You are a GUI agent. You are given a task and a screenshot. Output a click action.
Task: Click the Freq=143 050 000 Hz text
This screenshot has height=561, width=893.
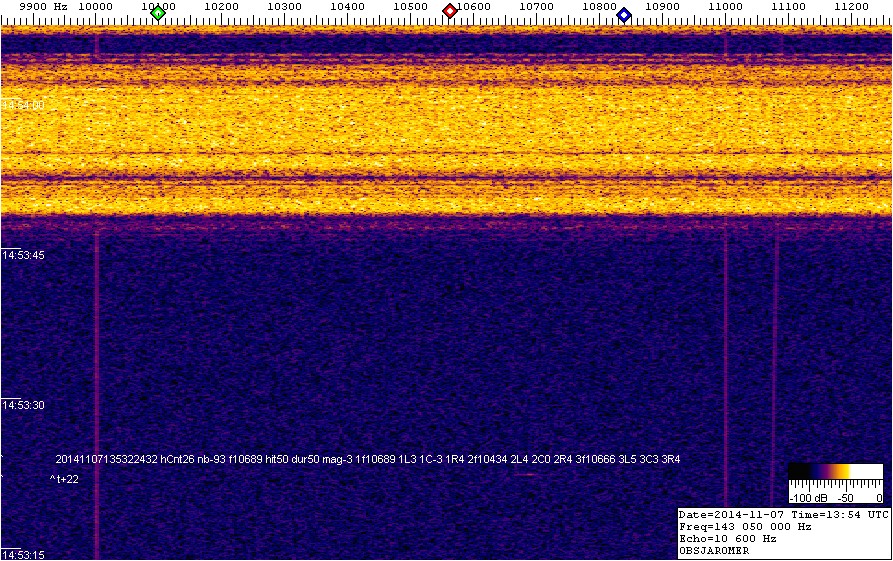coord(745,526)
